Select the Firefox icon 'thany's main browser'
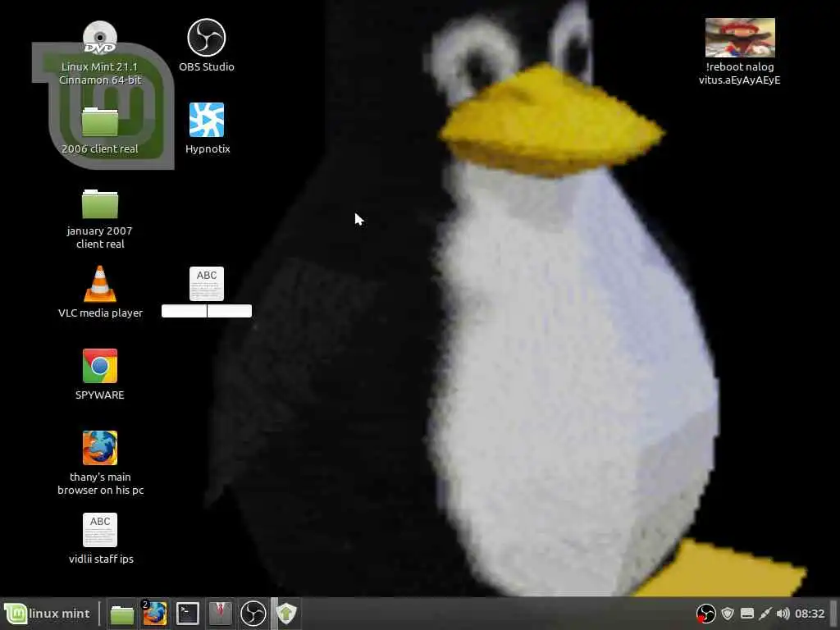 tap(99, 448)
